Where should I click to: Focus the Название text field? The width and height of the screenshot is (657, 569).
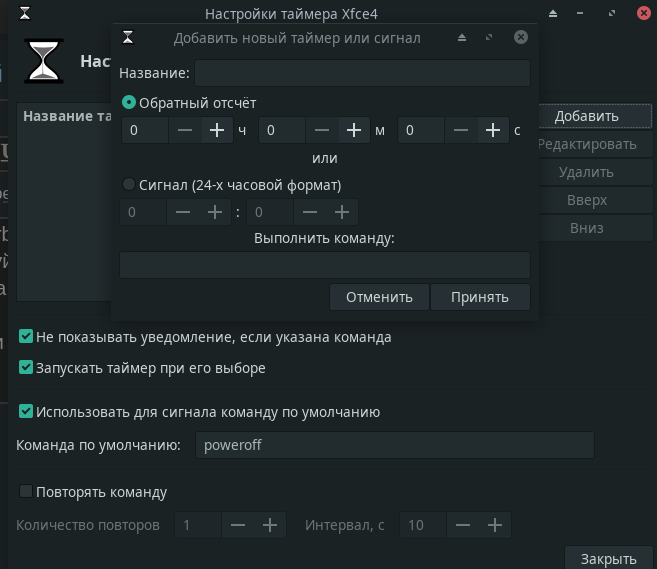pyautogui.click(x=362, y=73)
